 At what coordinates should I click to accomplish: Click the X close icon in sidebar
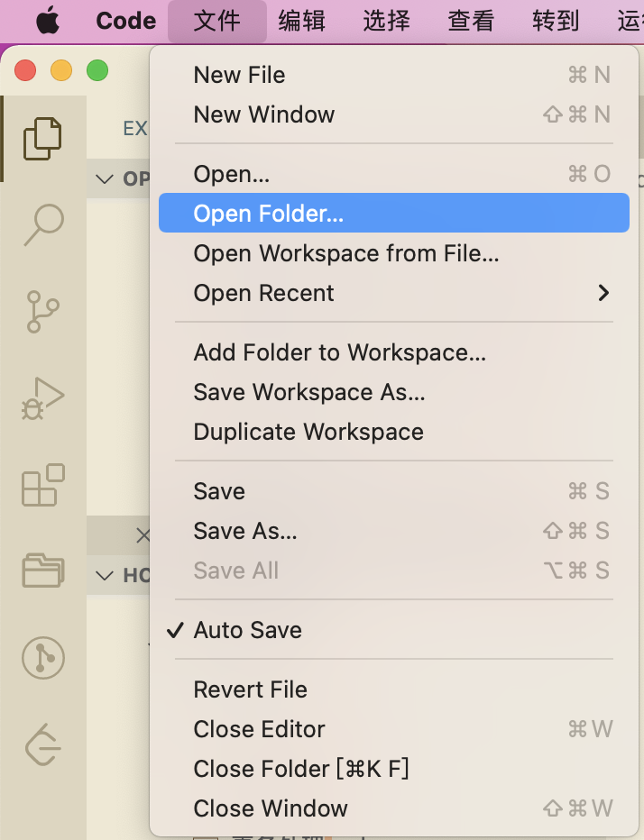coord(143,535)
